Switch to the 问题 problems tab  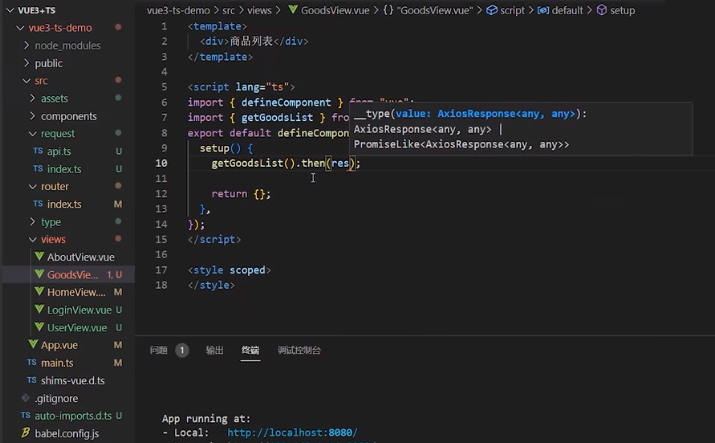[159, 350]
